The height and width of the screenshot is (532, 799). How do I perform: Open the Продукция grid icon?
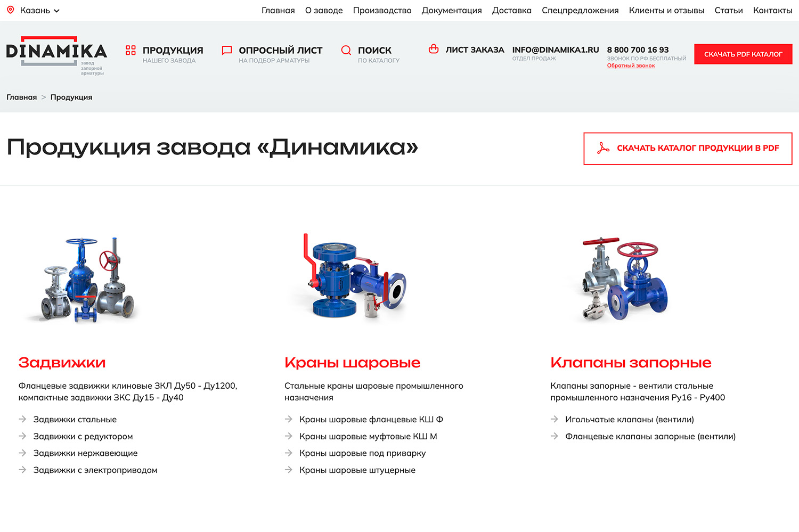pos(131,50)
